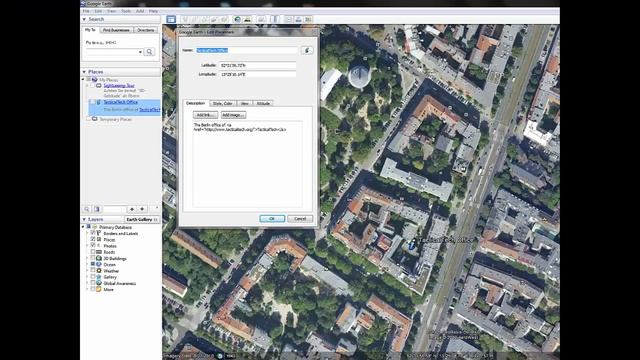Click the Temporary Places folder icon

click(x=95, y=119)
